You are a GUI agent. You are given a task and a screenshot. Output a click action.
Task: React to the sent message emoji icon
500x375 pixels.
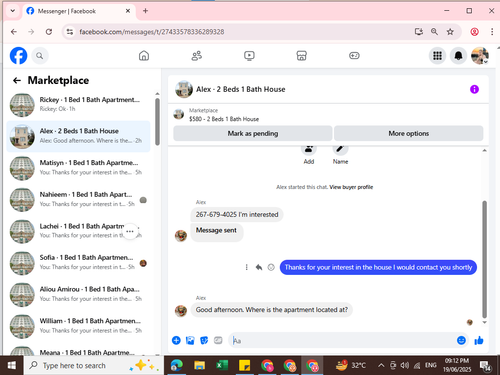pos(271,267)
